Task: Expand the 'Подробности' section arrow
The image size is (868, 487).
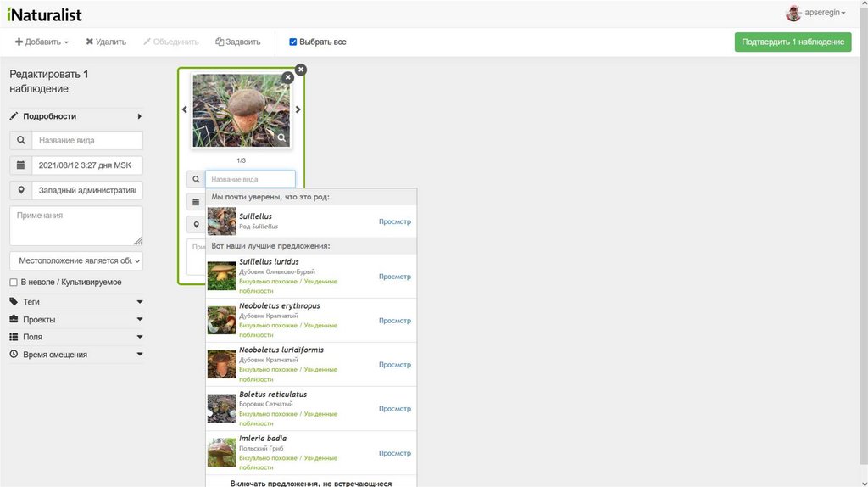Action: [x=140, y=116]
